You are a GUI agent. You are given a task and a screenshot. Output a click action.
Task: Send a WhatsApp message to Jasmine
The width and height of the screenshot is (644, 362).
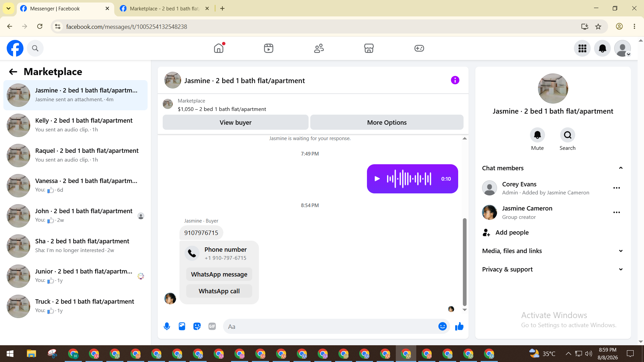219,274
